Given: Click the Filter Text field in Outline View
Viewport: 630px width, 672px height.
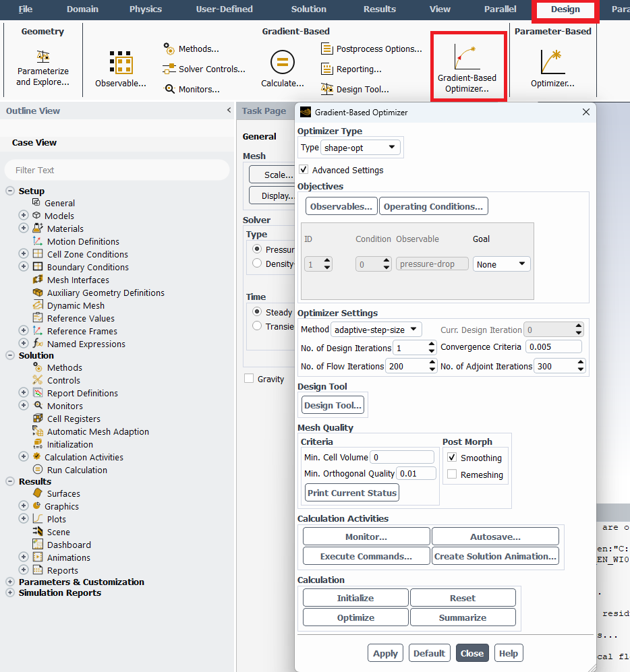Looking at the screenshot, I should click(x=116, y=171).
